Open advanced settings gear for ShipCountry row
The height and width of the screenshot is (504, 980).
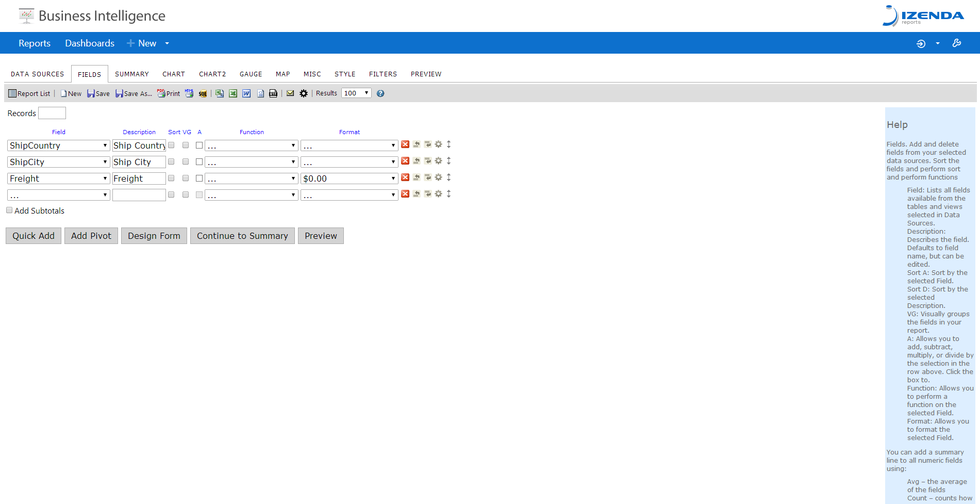[439, 144]
